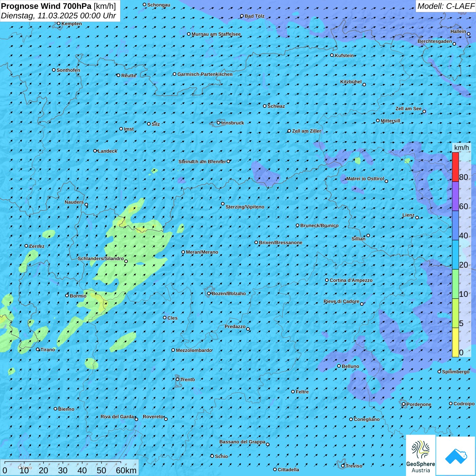Click the 'Murnau am Staffelsee' label

point(216,34)
